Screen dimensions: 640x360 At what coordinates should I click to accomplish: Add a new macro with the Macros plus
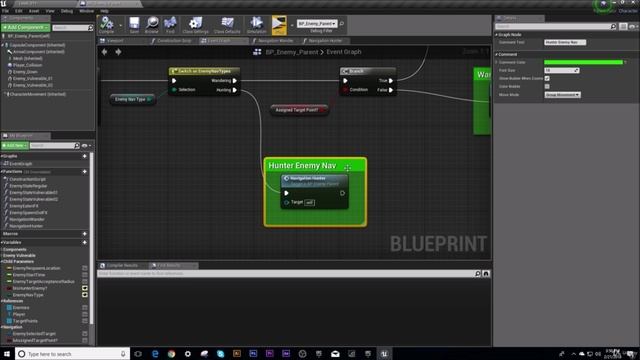[85, 233]
